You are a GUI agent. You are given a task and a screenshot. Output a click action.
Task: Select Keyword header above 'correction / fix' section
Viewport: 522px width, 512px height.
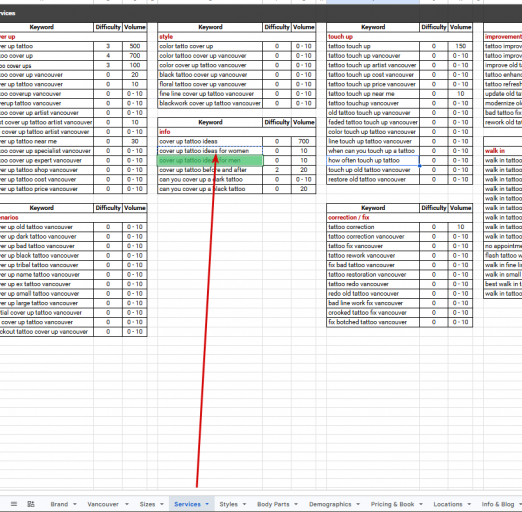(373, 208)
